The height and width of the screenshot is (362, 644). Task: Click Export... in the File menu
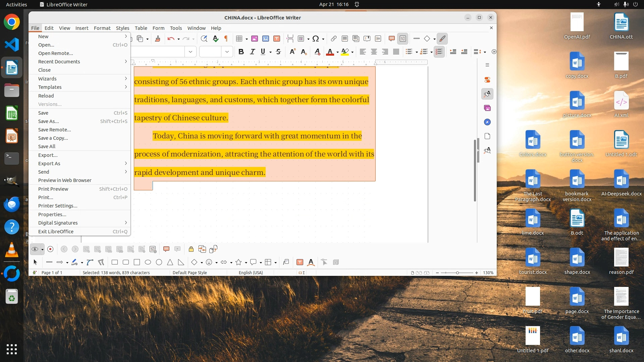(48, 155)
